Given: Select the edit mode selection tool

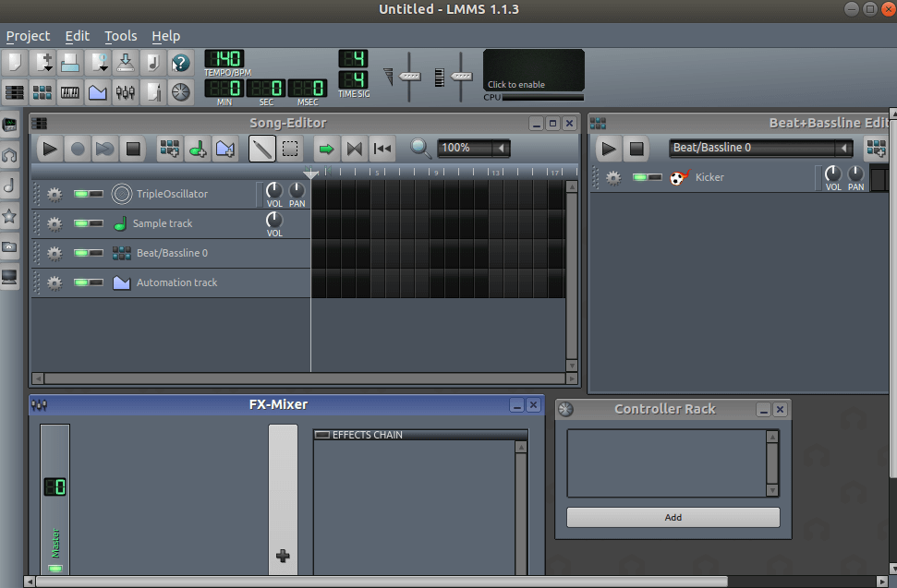Looking at the screenshot, I should click(x=291, y=150).
